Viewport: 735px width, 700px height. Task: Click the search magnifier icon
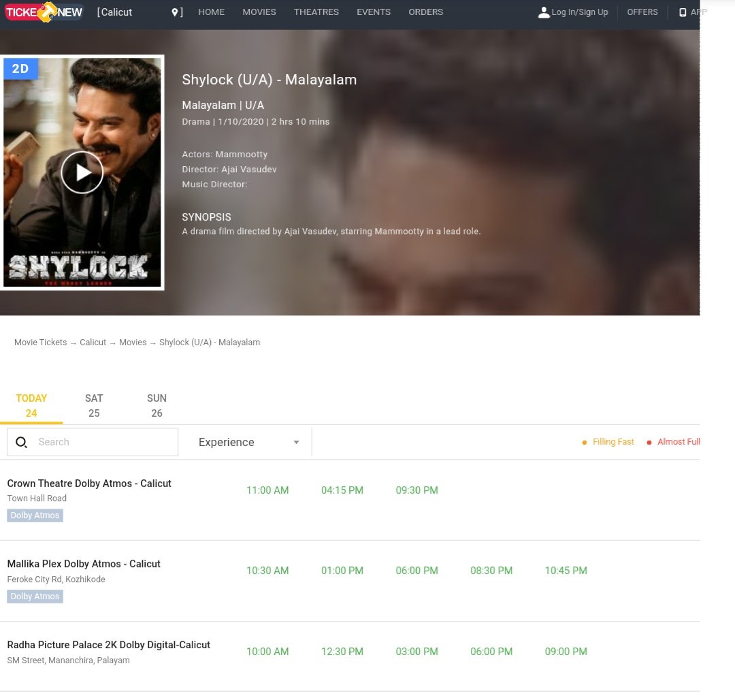tap(22, 442)
